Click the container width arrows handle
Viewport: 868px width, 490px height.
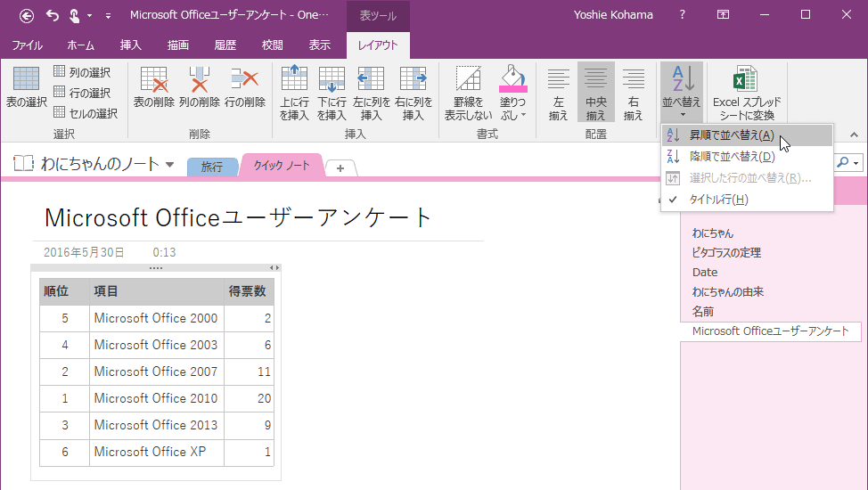274,268
